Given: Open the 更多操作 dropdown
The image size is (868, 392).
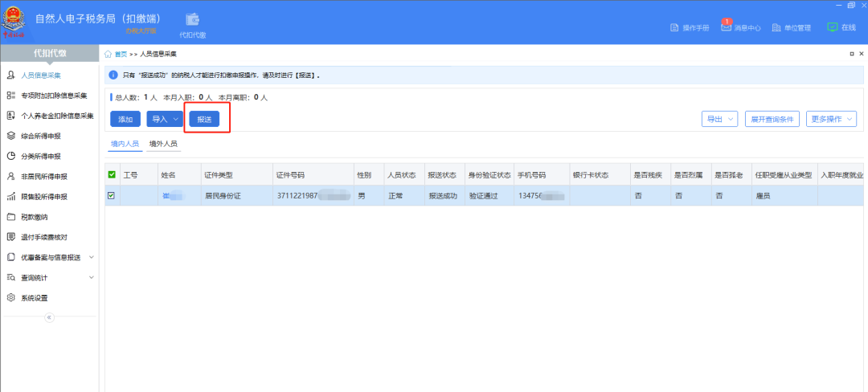Looking at the screenshot, I should tap(832, 119).
